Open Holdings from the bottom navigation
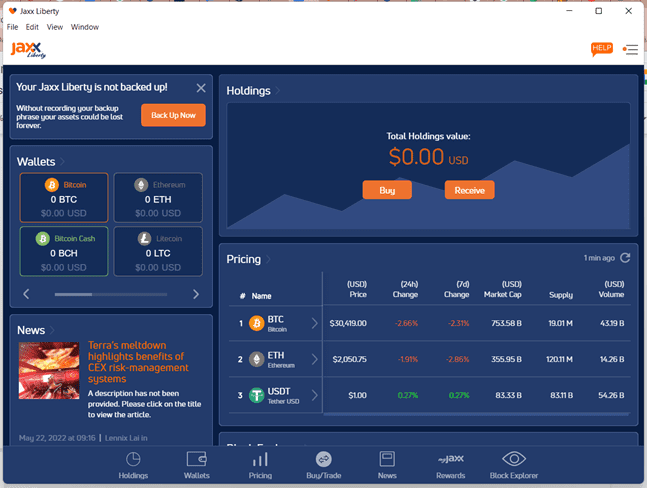The height and width of the screenshot is (488, 647). tap(133, 465)
